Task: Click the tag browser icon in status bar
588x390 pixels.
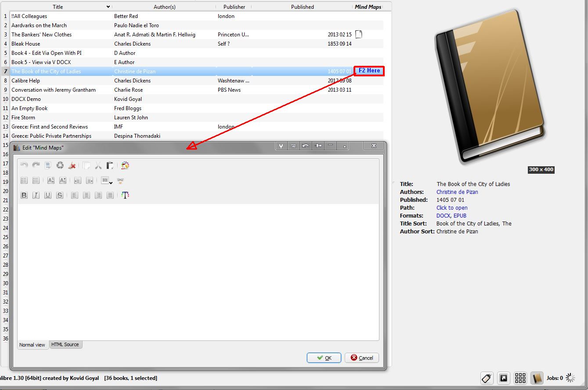Action: point(487,378)
